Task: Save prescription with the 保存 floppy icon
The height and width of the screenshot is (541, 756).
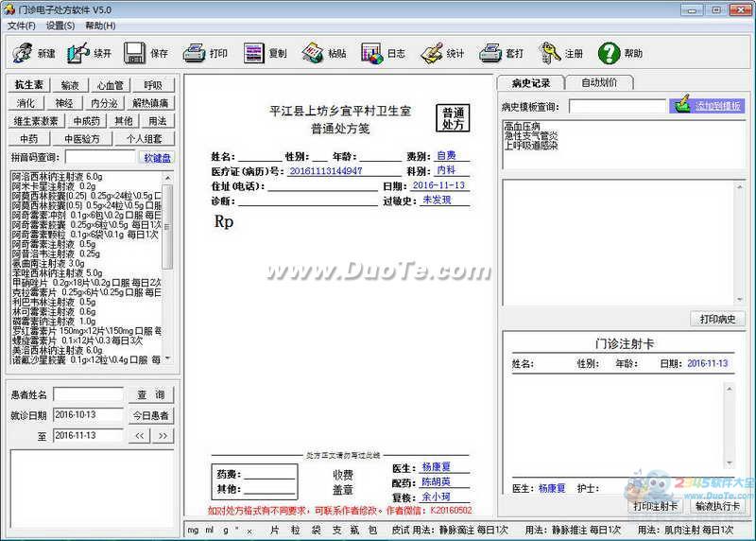Action: click(x=134, y=53)
